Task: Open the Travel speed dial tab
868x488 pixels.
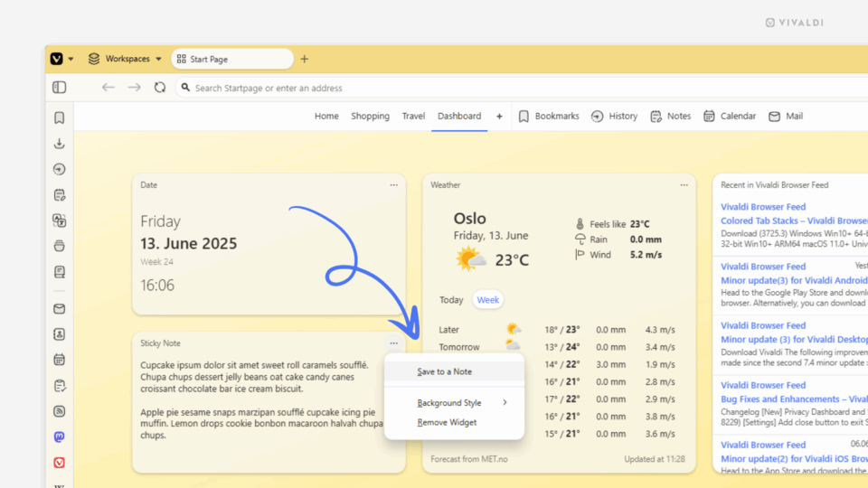Action: [x=413, y=117]
